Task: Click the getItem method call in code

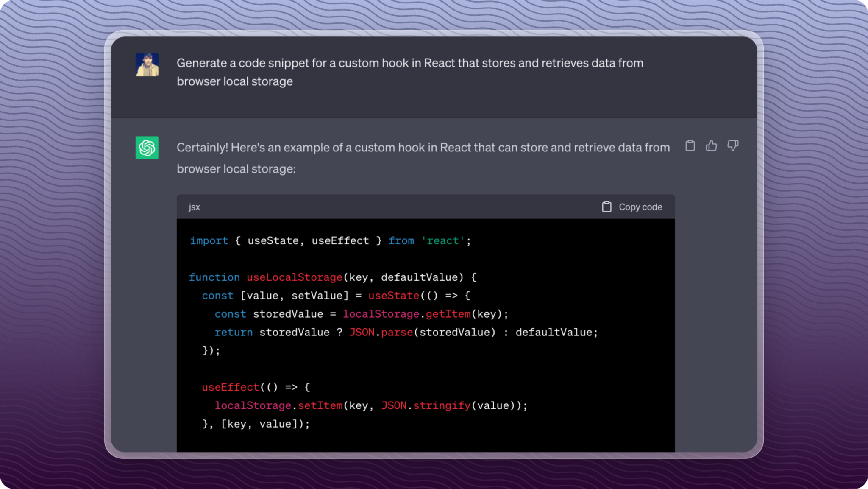Action: tap(448, 314)
